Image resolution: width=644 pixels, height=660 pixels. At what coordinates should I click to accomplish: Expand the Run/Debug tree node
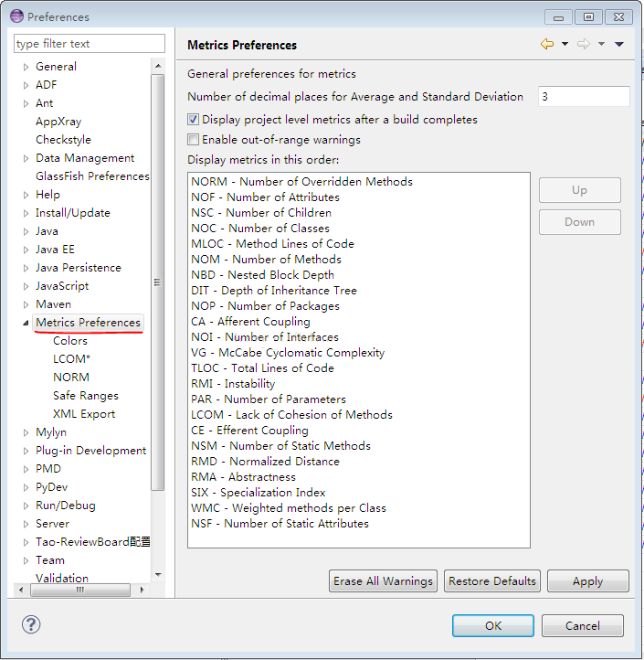point(26,506)
